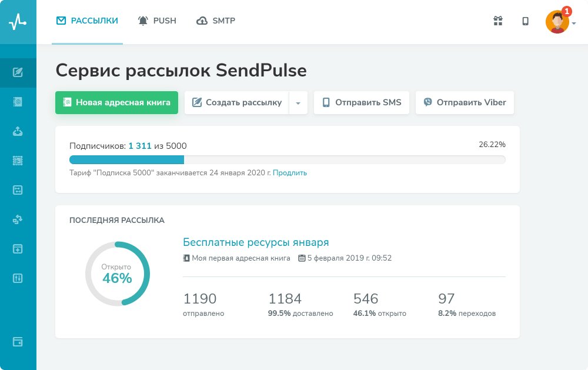Click the archive download sidebar icon
The width and height of the screenshot is (588, 370).
[18, 248]
